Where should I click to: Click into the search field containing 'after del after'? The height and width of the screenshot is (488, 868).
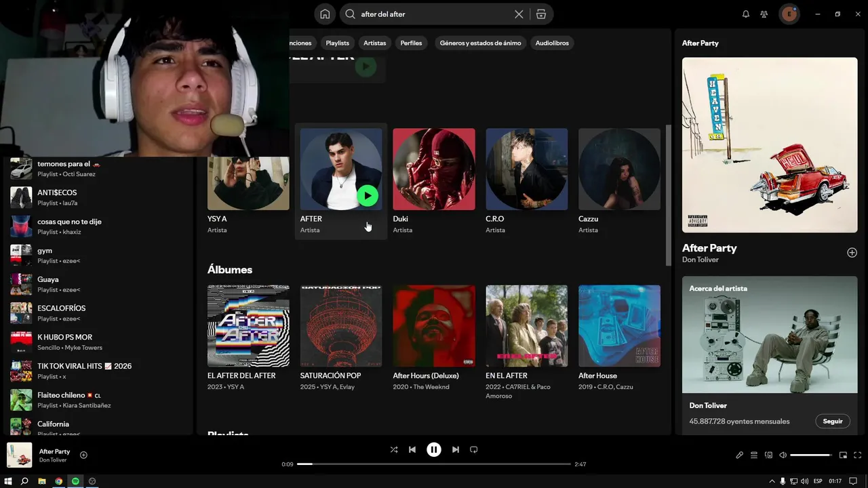coord(434,14)
